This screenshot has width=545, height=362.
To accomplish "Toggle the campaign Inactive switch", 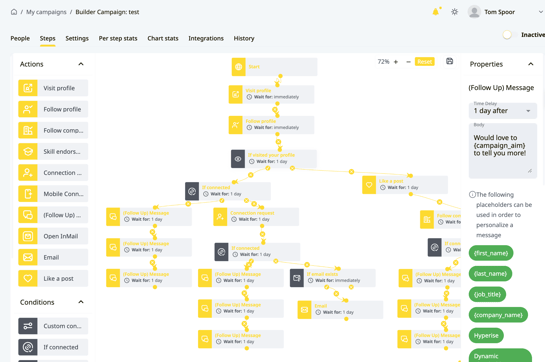I will click(x=507, y=35).
